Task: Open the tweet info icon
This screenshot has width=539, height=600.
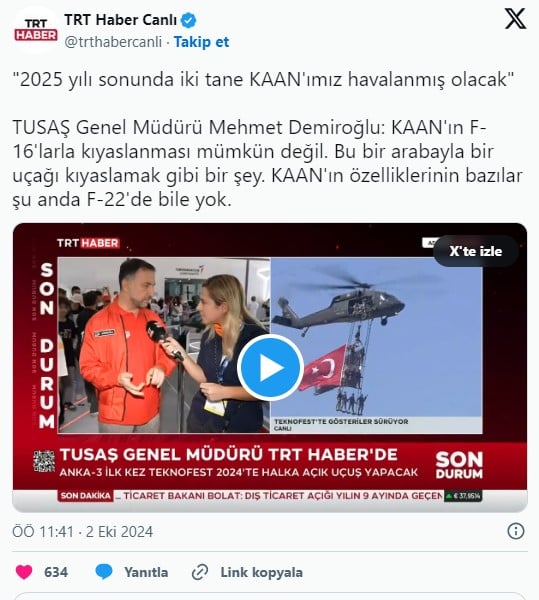Action: click(516, 532)
